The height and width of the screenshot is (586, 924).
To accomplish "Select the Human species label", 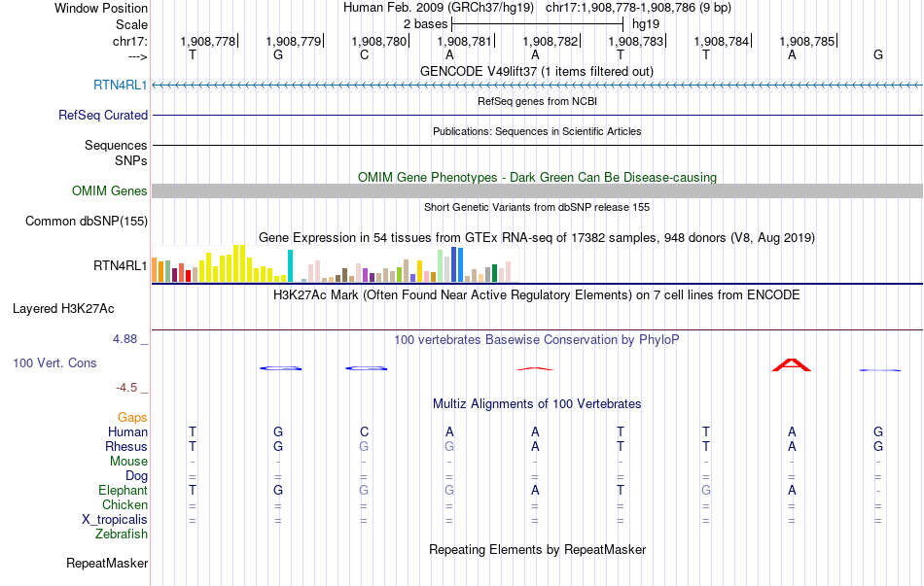I will point(127,432).
